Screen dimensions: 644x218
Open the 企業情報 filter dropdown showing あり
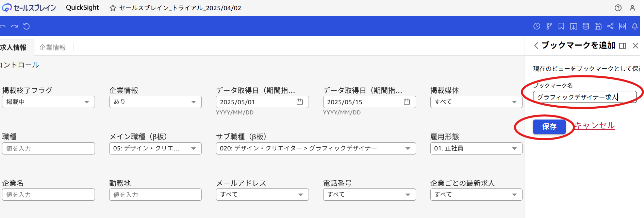pyautogui.click(x=155, y=102)
